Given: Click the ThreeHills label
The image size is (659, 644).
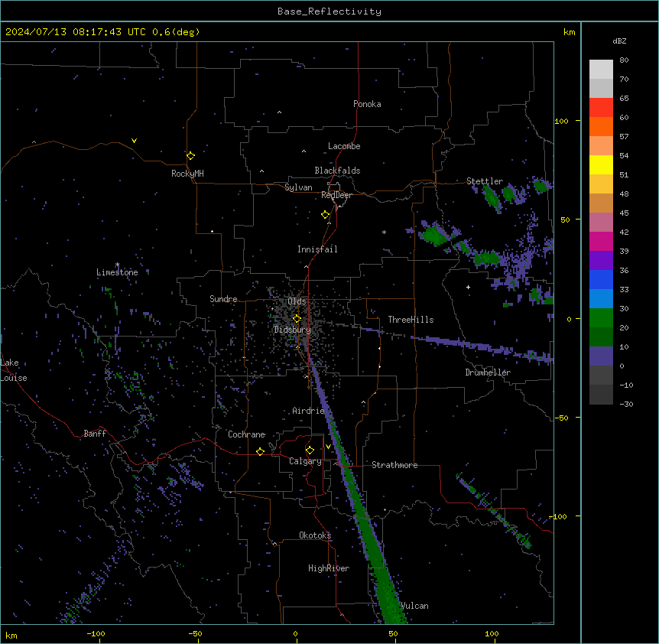Looking at the screenshot, I should point(411,320).
